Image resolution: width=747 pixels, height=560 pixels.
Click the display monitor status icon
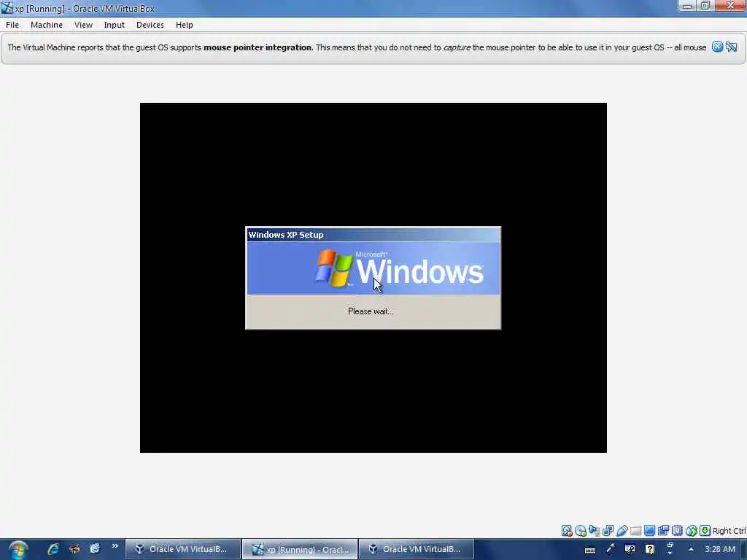[x=649, y=531]
